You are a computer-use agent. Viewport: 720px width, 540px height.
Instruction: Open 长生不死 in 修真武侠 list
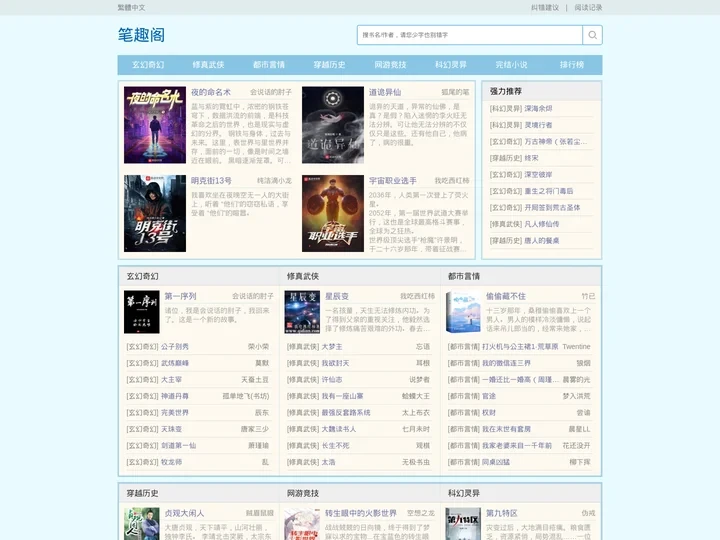[335, 446]
